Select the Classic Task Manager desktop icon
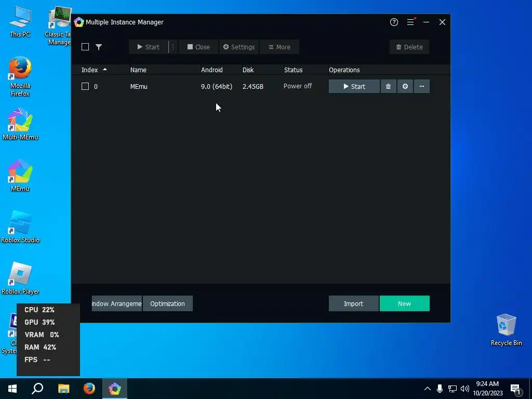Screen dimensions: 532x399 pyautogui.click(x=59, y=26)
